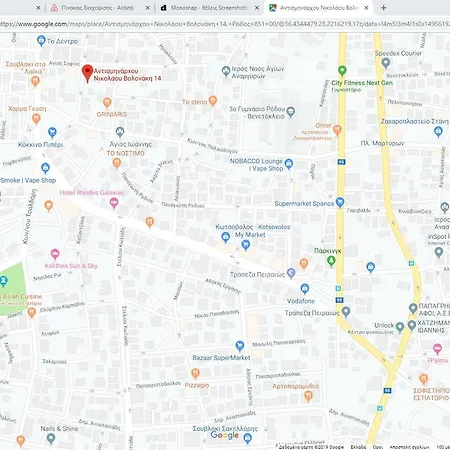This screenshot has width=450, height=450.
Task: Click the To steno restaurant pin
Action: tap(213, 101)
